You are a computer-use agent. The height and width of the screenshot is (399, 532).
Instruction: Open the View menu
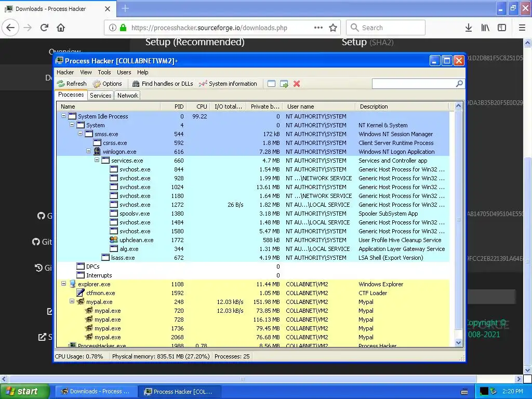pos(86,72)
